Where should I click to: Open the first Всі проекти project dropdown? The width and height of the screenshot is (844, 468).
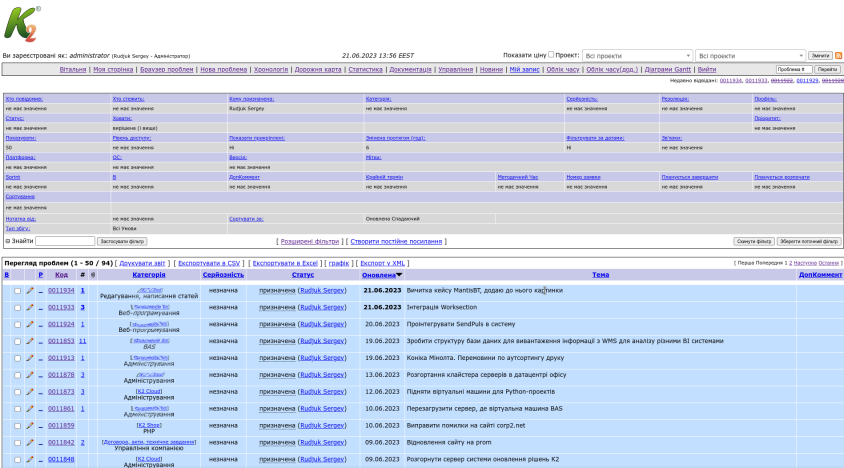(x=637, y=55)
